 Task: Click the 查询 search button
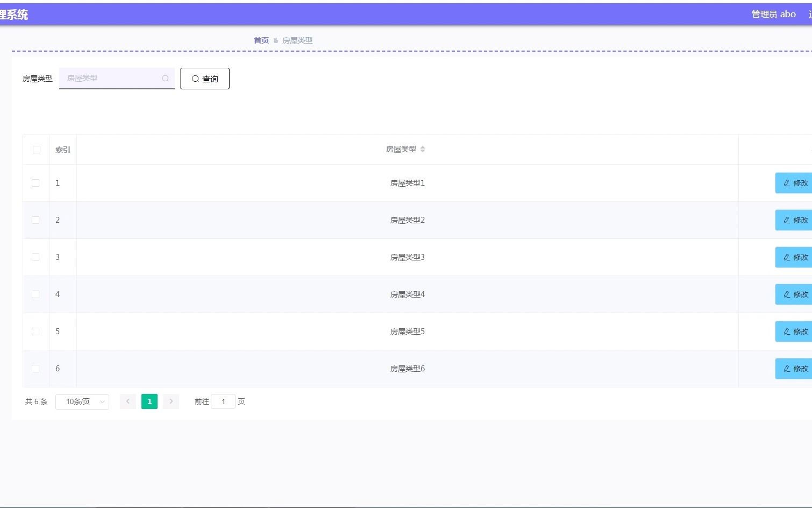coord(205,79)
